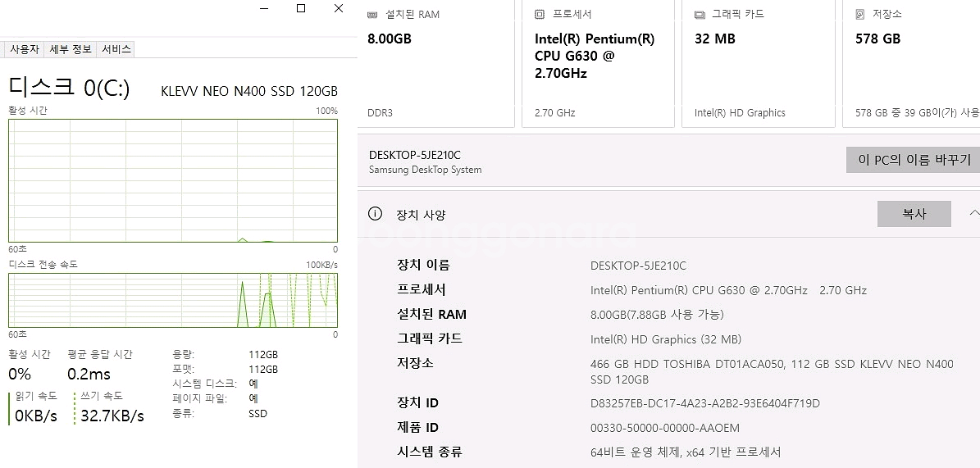Click the graphics card icon
The width and height of the screenshot is (980, 468).
(700, 15)
